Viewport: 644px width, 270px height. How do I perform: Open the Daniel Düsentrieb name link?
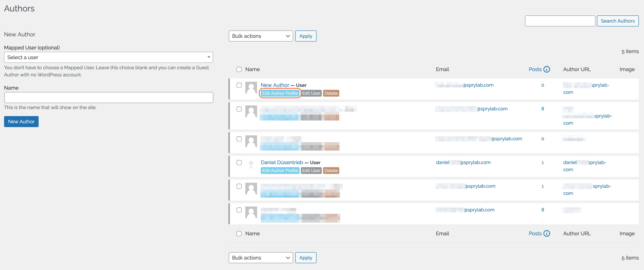[x=282, y=163]
